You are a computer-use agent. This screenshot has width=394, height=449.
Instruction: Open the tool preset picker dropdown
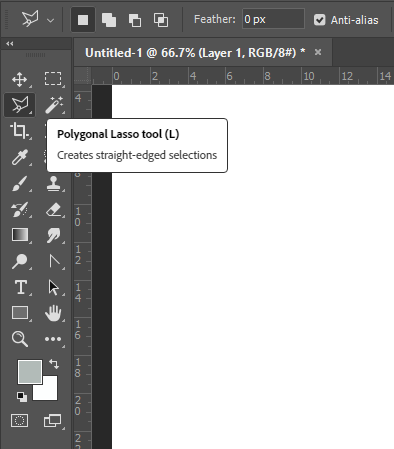point(50,21)
